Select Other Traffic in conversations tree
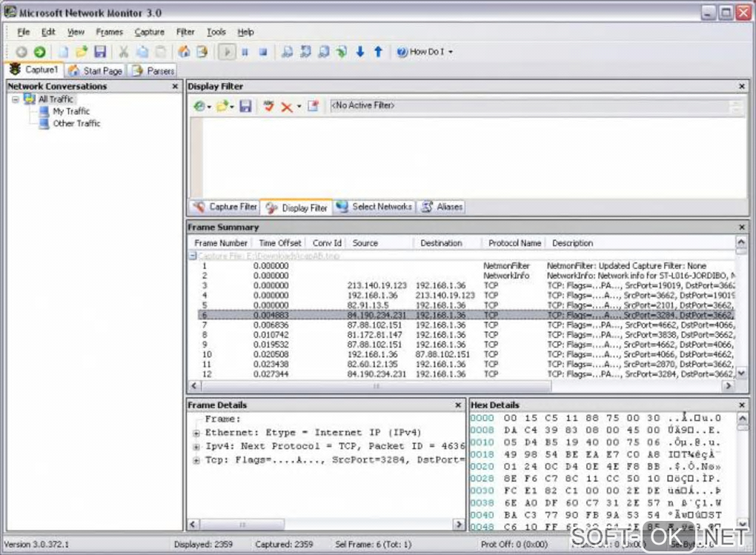This screenshot has width=756, height=555. 76,124
